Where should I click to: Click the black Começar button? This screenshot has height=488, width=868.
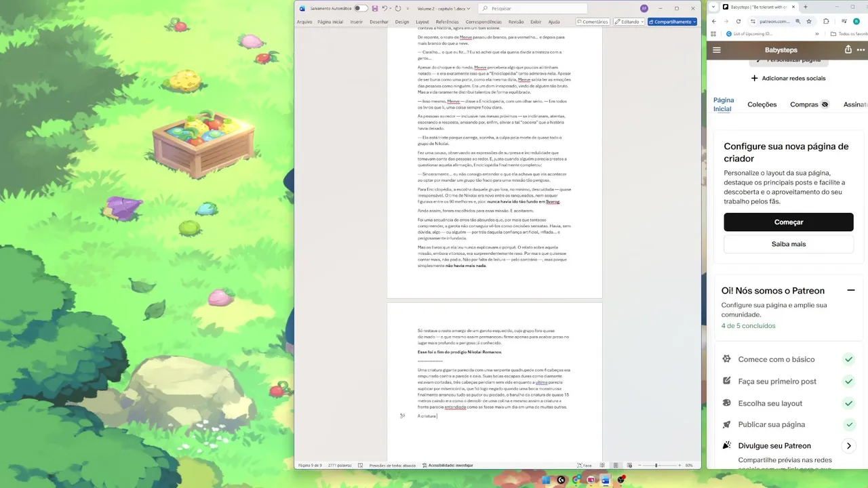[789, 222]
